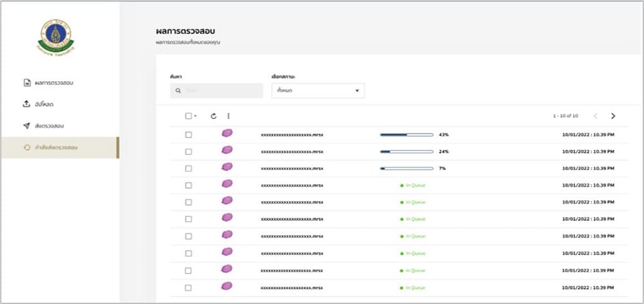Click inside the ค้นหา search field
Screen dimensions: 644x304
[x=222, y=91]
